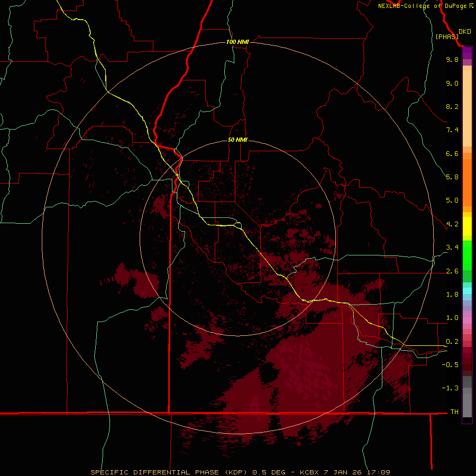The width and height of the screenshot is (476, 476).
Task: Select the 8.2 legend value
Action: coord(452,106)
